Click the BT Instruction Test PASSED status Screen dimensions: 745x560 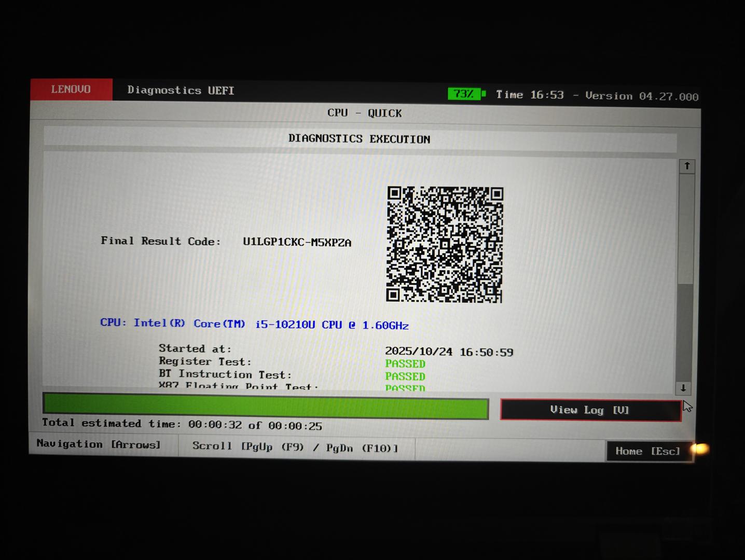click(x=405, y=376)
